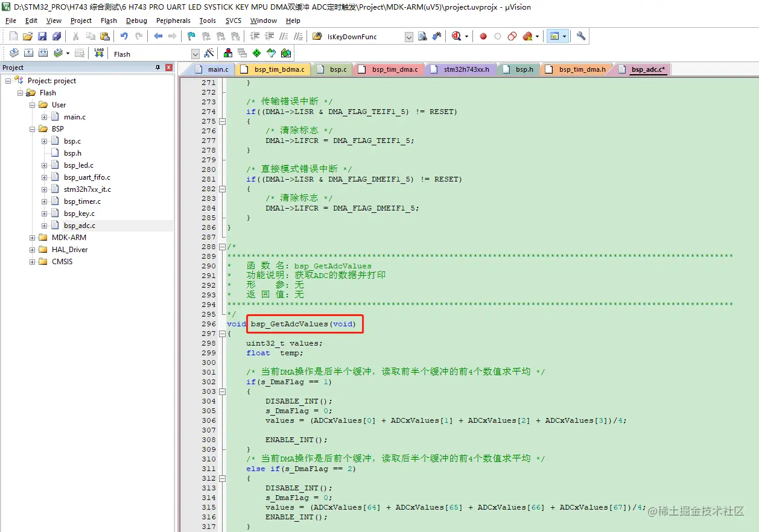Undo the last edit

pyautogui.click(x=124, y=36)
